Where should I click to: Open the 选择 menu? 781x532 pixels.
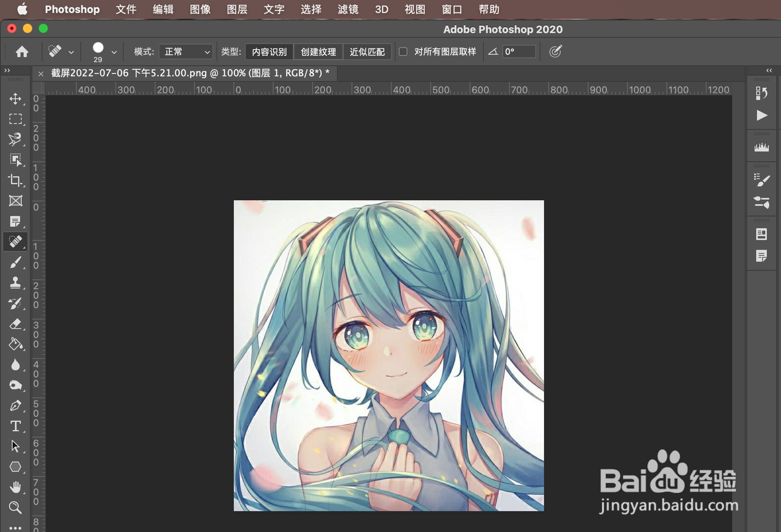pos(311,9)
